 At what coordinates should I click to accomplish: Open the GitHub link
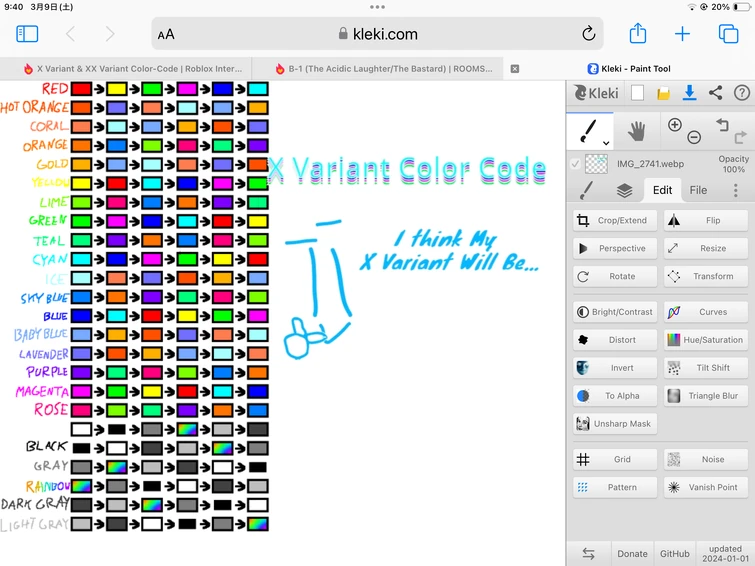point(675,553)
